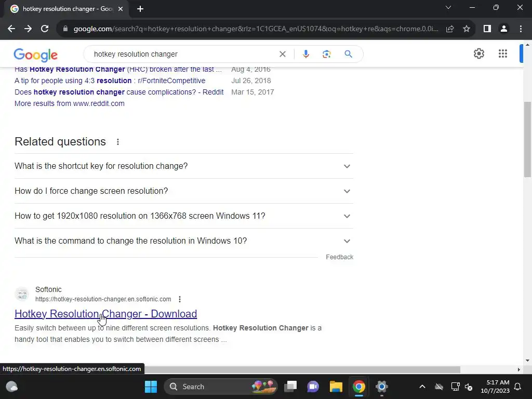532x399 pixels.
Task: Switch to Chrome via its taskbar icon
Action: [358, 387]
